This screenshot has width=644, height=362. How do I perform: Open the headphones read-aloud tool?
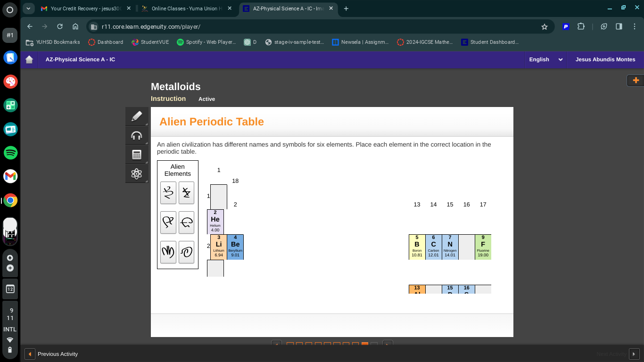(137, 135)
